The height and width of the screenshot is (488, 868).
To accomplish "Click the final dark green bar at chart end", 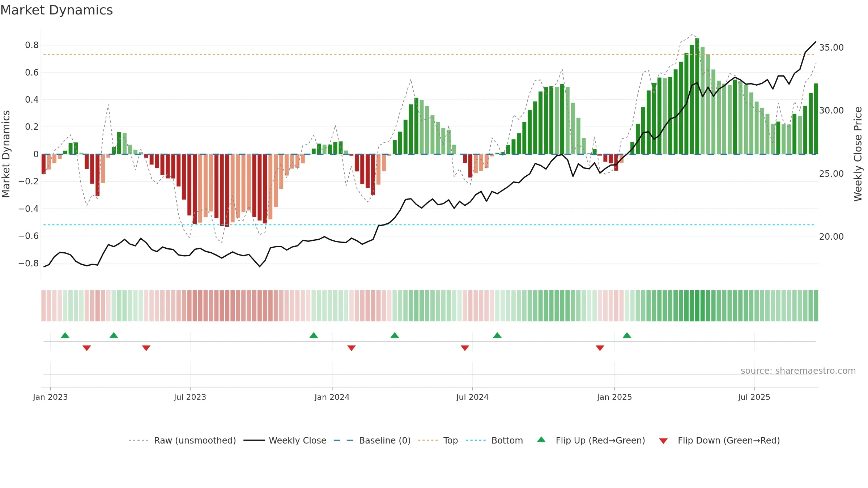I will [816, 119].
